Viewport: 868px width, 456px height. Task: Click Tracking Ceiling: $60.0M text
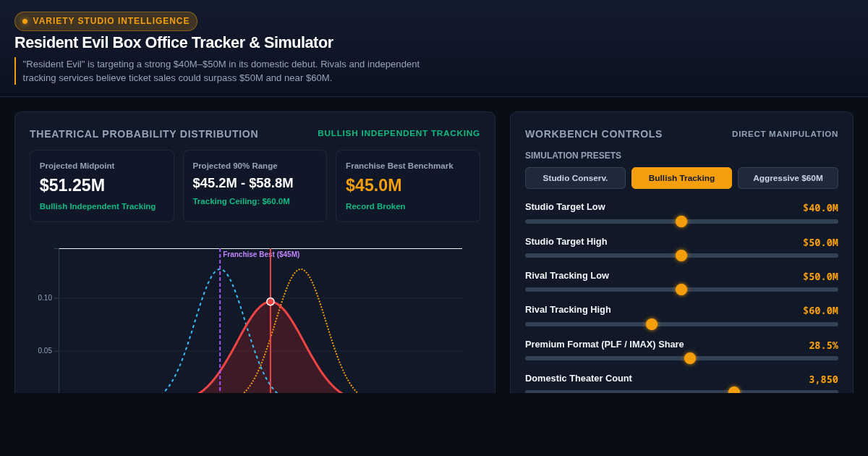coord(241,201)
